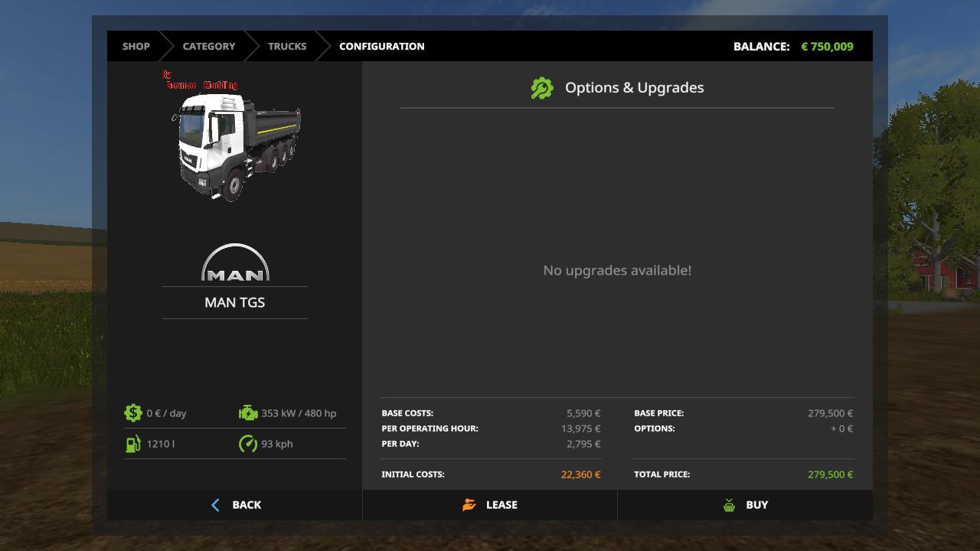Click the green total price 279,500 €
The height and width of the screenshot is (551, 980).
(830, 474)
